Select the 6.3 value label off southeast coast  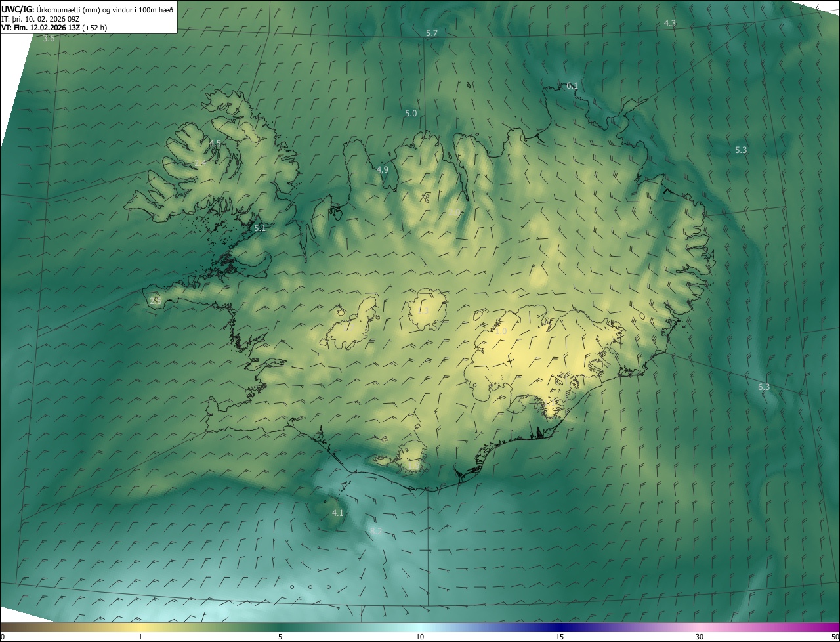(764, 387)
